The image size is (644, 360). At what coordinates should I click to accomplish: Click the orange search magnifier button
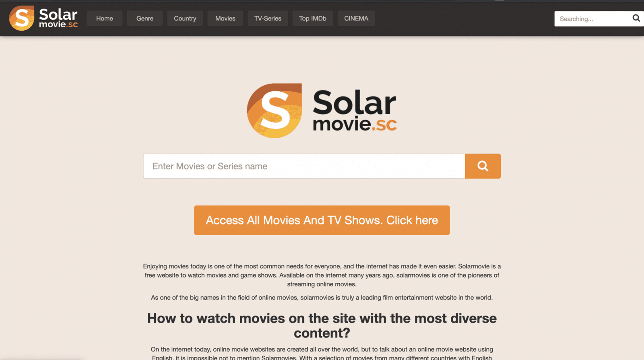tap(483, 166)
